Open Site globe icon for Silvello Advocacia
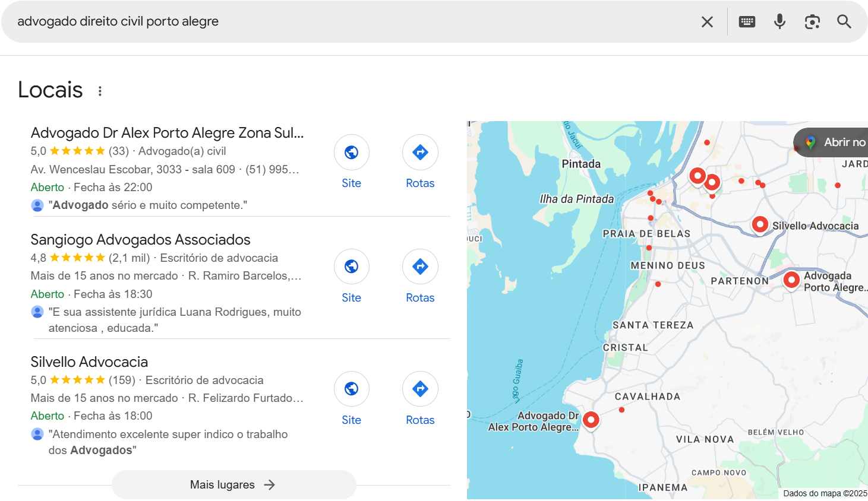Viewport: 868px width, 501px height. pos(351,389)
